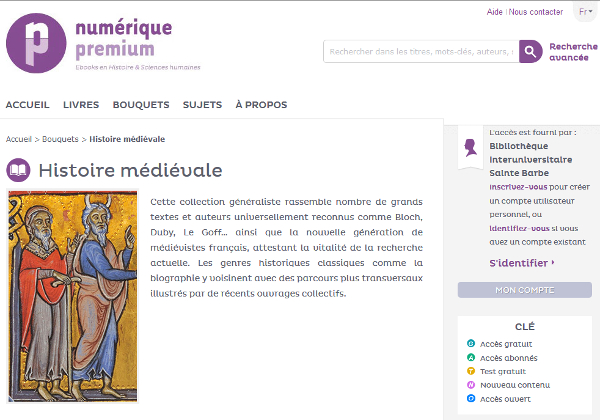Click the Histoire médiévale breadcrumb text
The height and width of the screenshot is (420, 600).
coord(127,139)
